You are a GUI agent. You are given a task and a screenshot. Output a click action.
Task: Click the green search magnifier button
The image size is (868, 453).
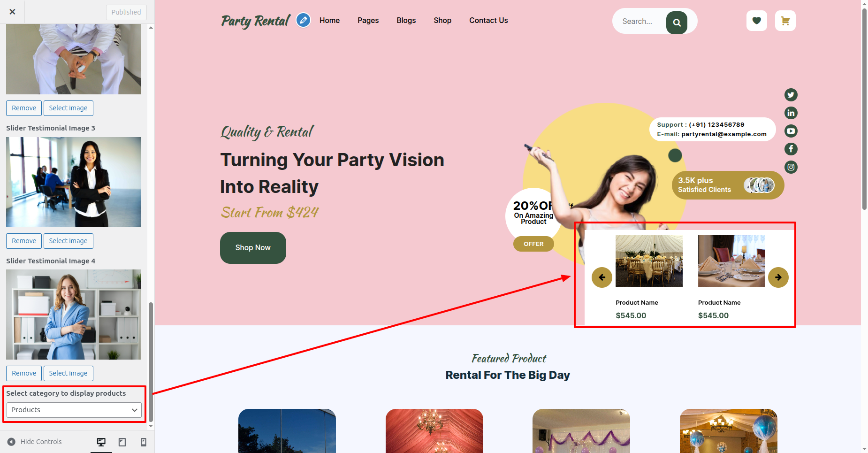click(677, 22)
